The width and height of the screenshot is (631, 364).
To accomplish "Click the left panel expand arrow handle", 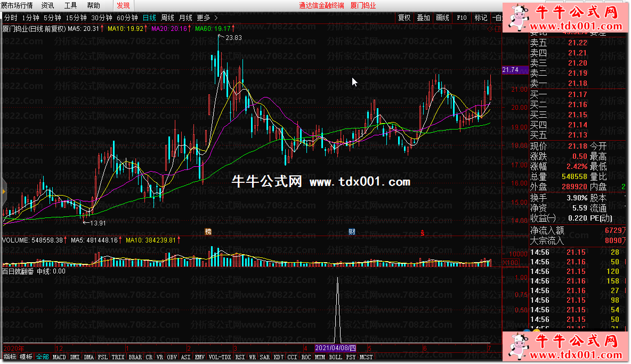I will pyautogui.click(x=3, y=189).
